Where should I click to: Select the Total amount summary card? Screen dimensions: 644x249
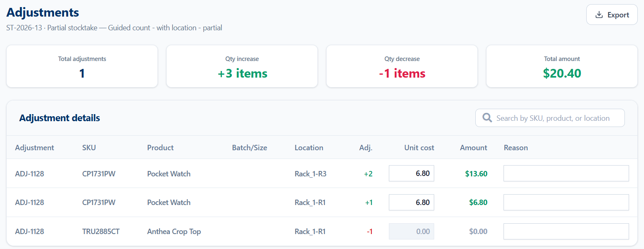[x=562, y=66]
